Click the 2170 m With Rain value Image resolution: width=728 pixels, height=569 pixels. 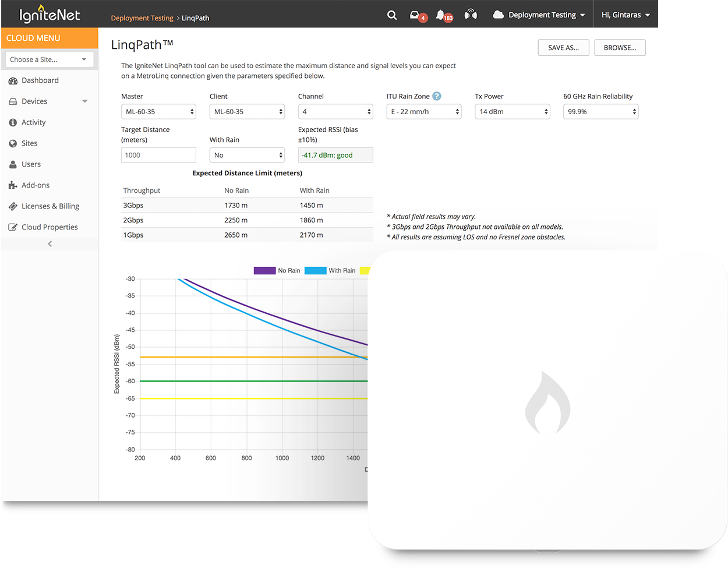(312, 235)
